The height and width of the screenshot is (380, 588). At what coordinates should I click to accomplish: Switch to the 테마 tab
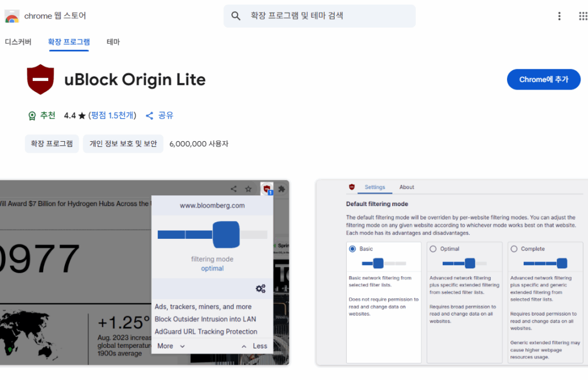[113, 42]
